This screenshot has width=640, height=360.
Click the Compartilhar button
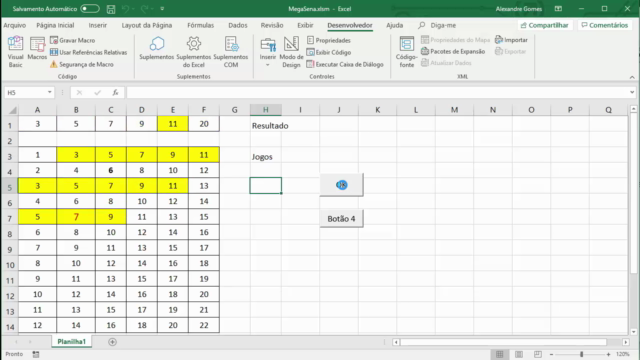pos(544,25)
